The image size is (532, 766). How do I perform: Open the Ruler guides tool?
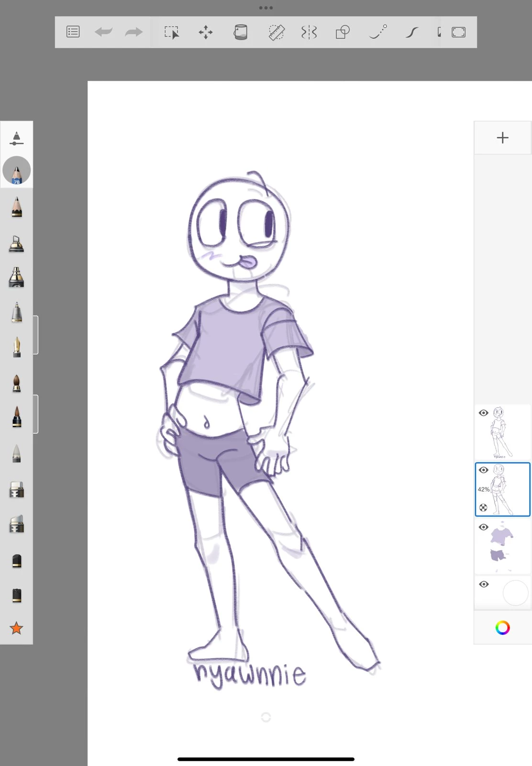click(276, 32)
